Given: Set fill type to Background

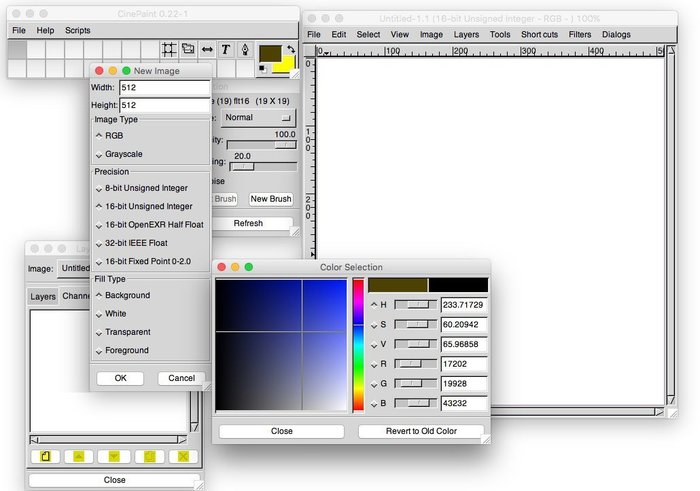Looking at the screenshot, I should tap(123, 295).
